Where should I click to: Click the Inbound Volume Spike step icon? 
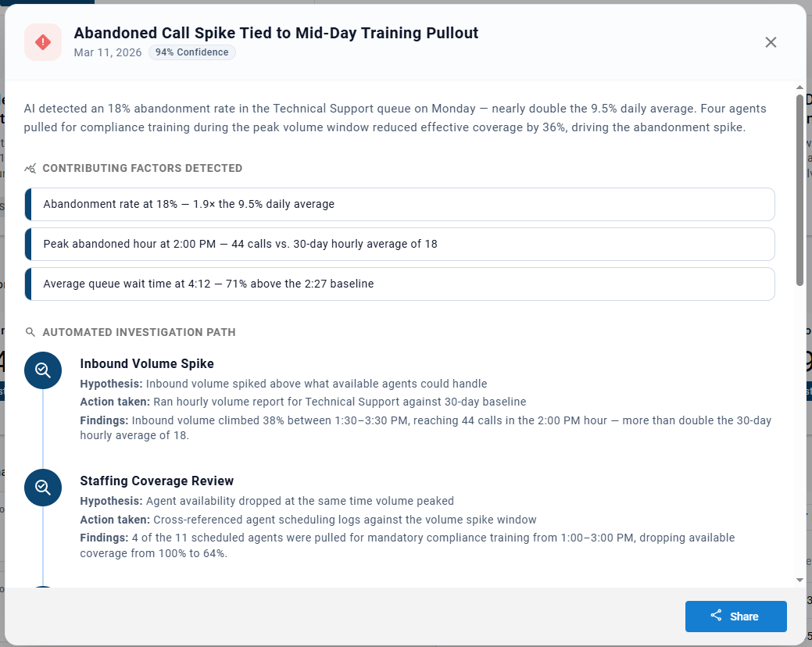click(x=43, y=370)
